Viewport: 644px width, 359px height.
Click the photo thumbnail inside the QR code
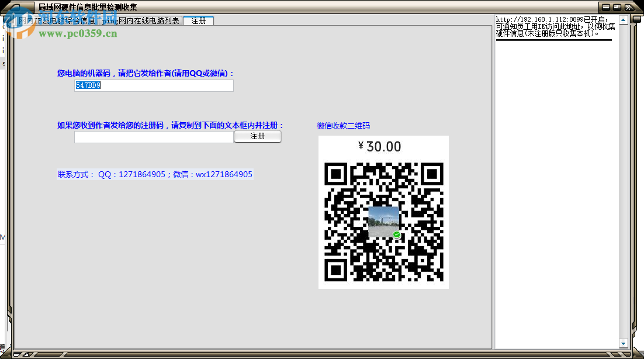pos(384,222)
